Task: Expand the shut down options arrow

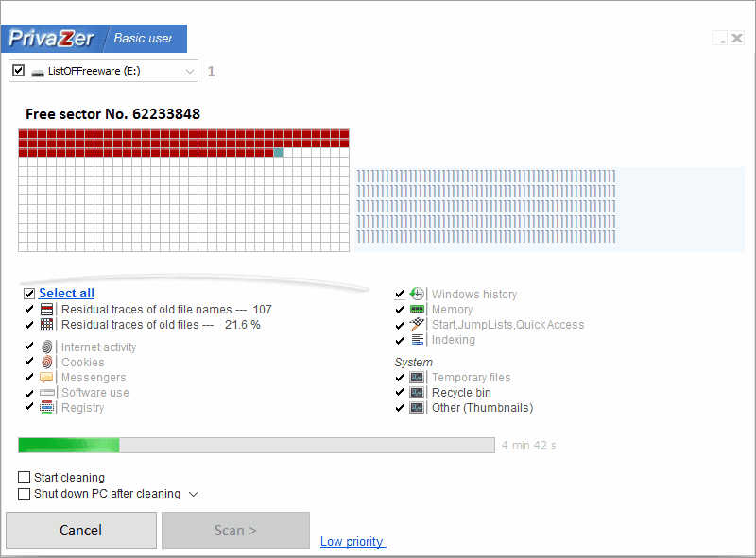Action: (x=194, y=494)
